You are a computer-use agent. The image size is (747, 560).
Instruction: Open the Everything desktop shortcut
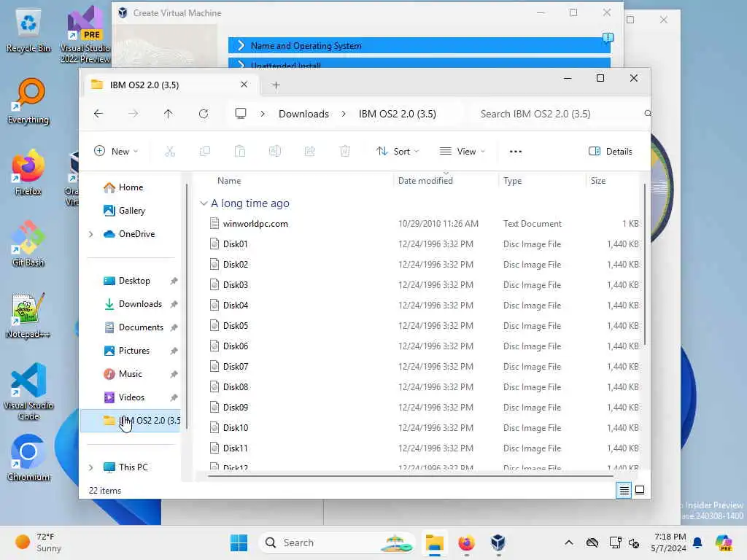[28, 101]
